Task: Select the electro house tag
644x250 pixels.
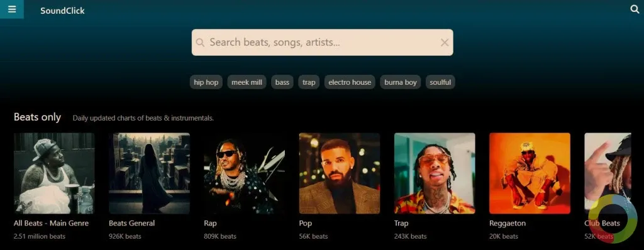Action: (350, 82)
